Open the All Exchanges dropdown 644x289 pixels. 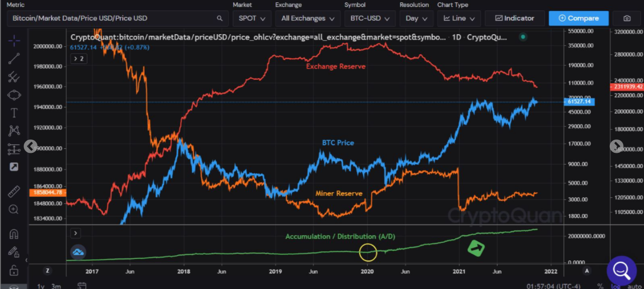point(307,18)
